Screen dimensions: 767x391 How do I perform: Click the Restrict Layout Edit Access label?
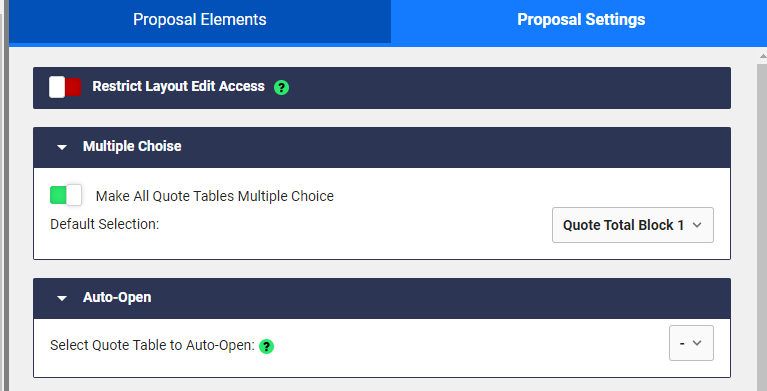(179, 86)
